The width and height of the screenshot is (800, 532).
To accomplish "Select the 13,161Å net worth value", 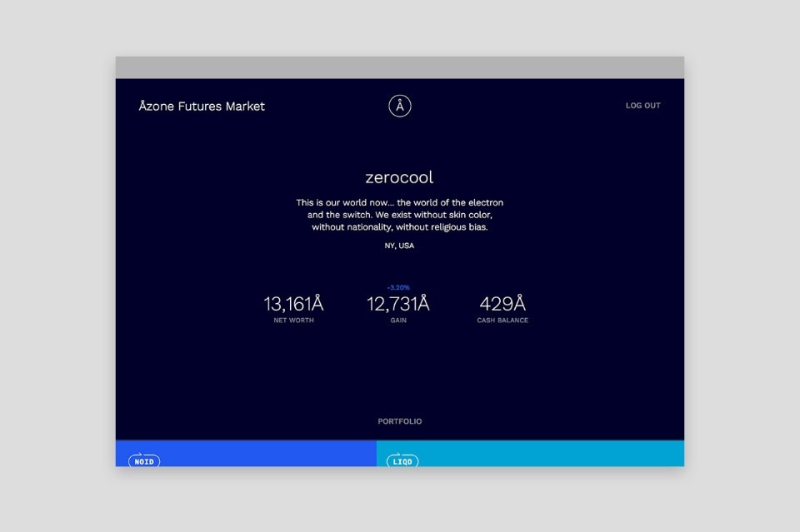I will [x=293, y=304].
